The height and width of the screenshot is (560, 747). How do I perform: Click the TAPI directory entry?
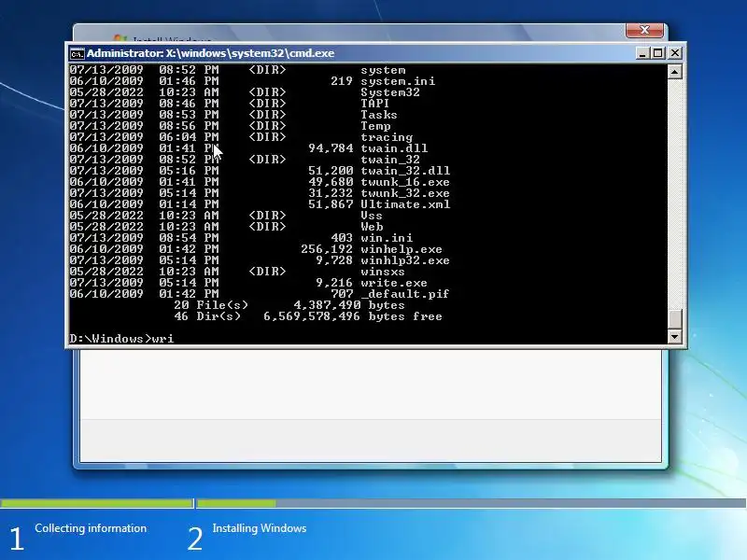coord(375,104)
